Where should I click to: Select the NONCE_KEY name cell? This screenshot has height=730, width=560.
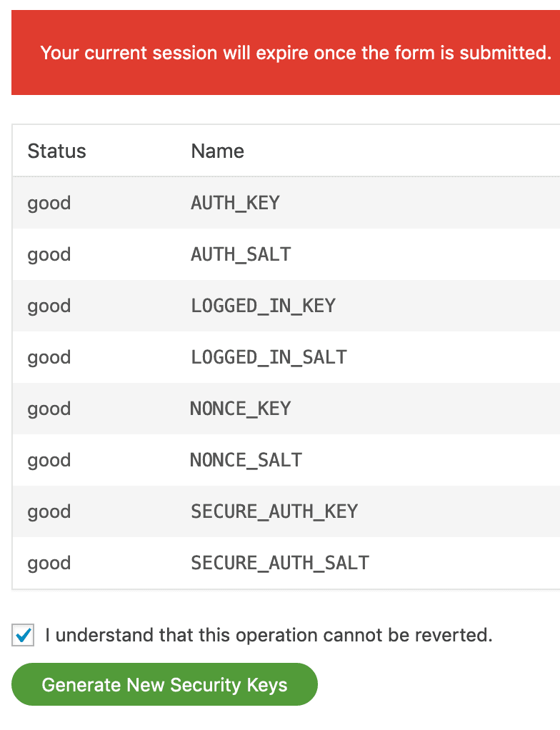click(x=240, y=409)
